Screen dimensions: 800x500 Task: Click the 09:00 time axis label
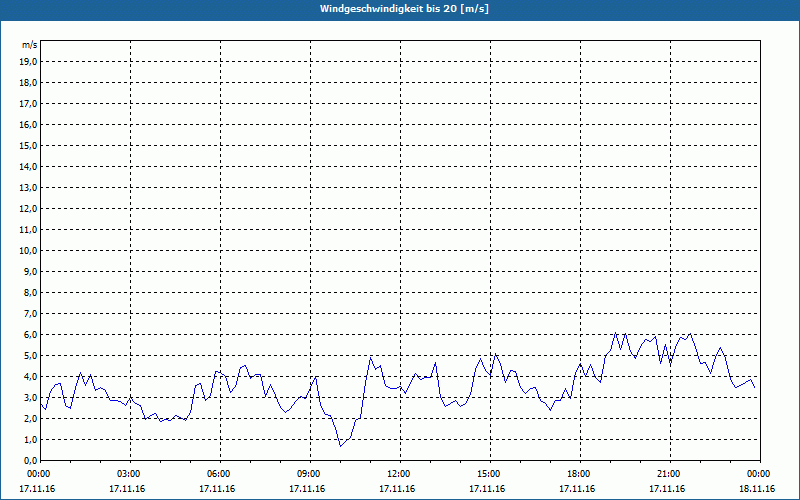tap(310, 474)
